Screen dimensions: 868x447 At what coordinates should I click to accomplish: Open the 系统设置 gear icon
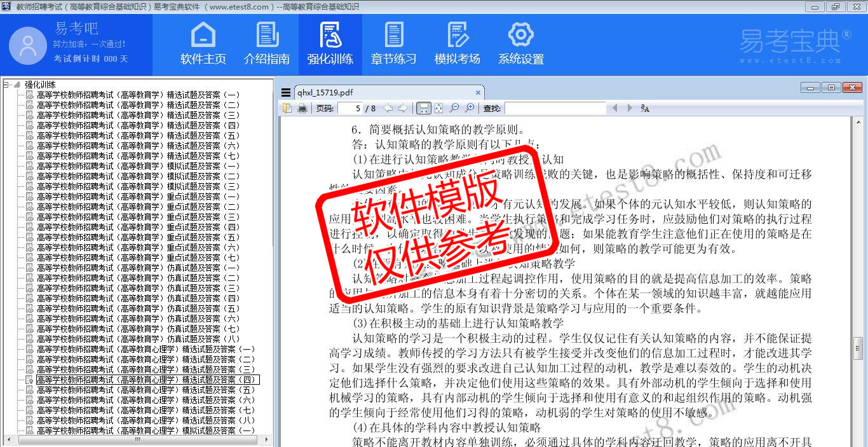521,36
